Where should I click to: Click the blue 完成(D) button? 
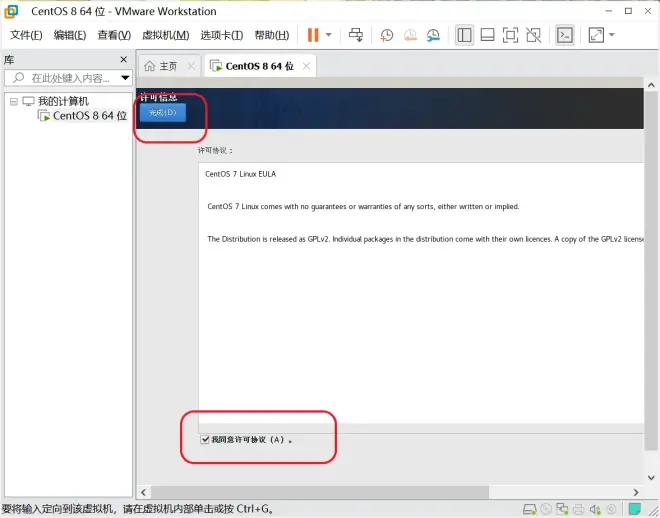162,112
